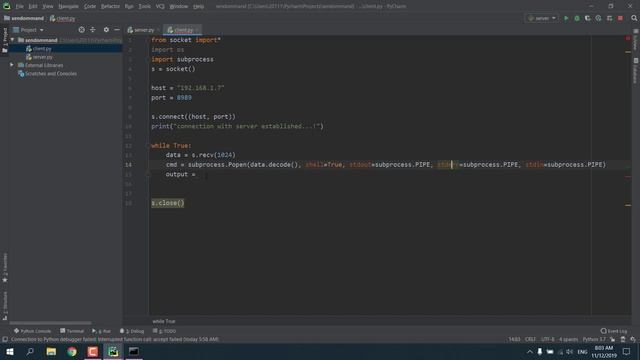Open the Run menu
The image size is (640, 360).
point(129,6)
